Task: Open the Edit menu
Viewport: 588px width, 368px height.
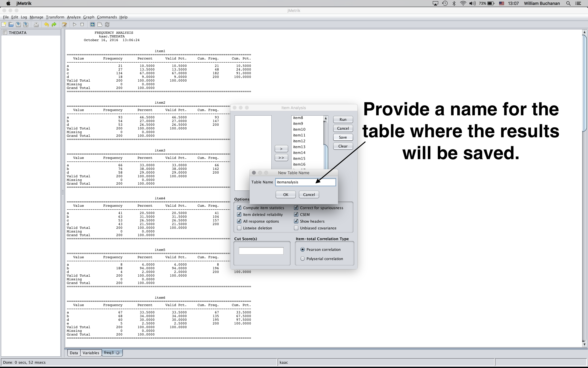Action: click(15, 17)
